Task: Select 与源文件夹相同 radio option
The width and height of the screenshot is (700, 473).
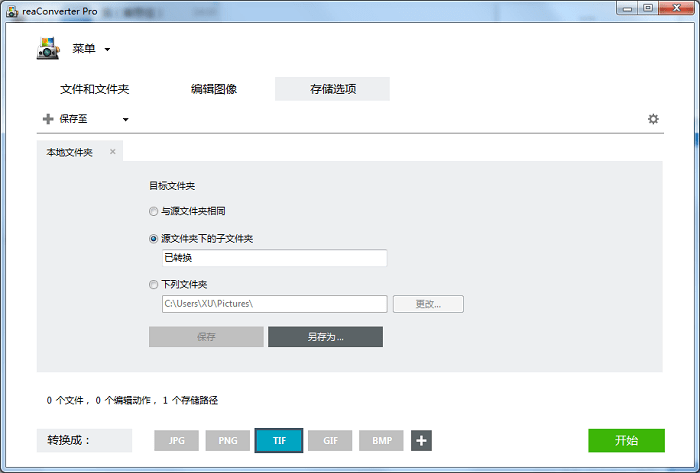Action: [x=153, y=212]
